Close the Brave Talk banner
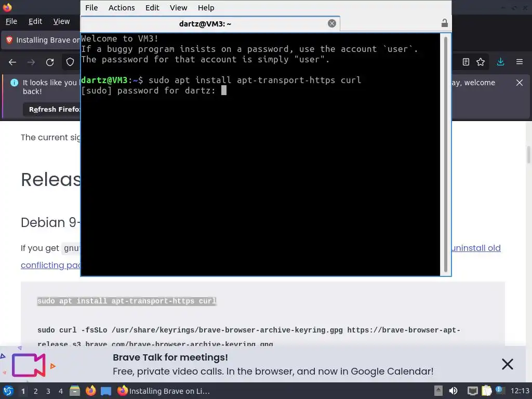532x399 pixels. [508, 364]
